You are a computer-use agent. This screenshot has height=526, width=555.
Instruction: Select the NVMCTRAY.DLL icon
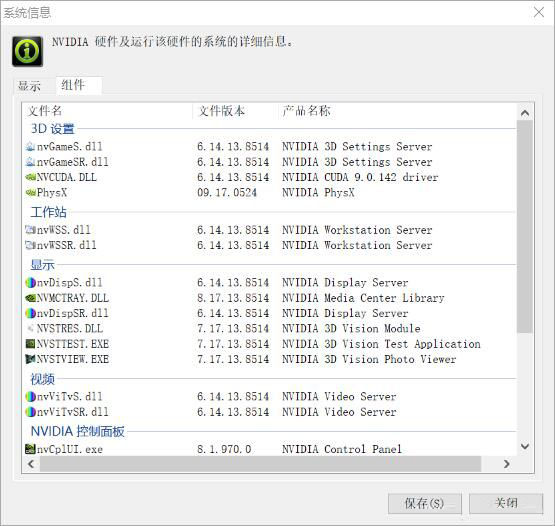(x=31, y=298)
